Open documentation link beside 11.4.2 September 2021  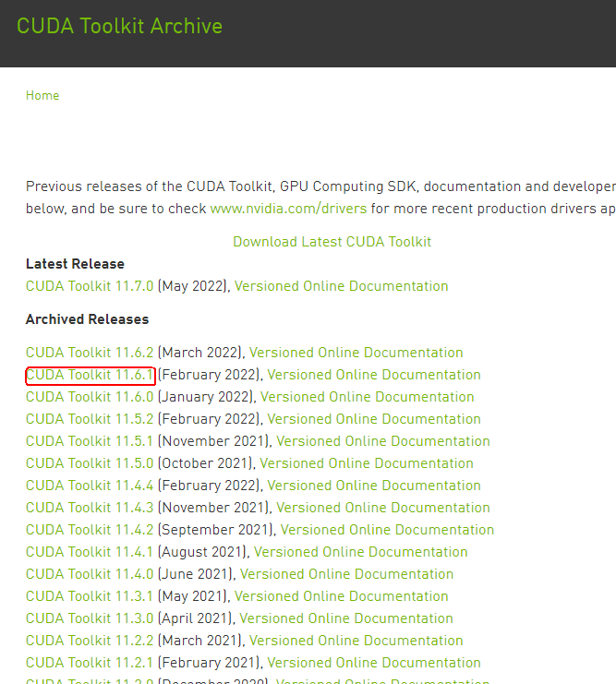tap(387, 530)
